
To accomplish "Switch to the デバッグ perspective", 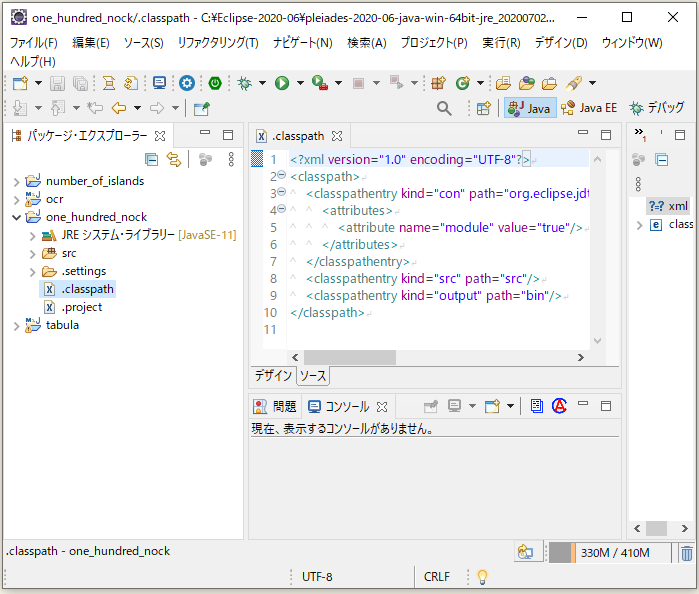I will pyautogui.click(x=657, y=108).
